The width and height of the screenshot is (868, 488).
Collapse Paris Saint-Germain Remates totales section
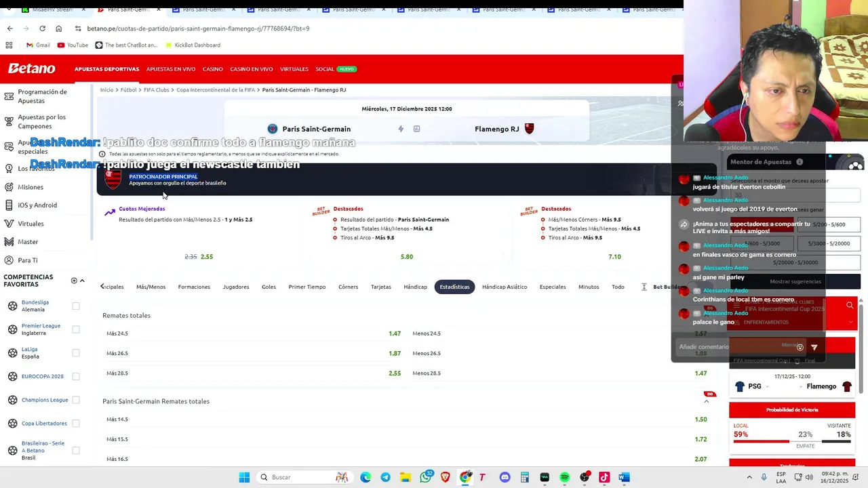tap(706, 401)
